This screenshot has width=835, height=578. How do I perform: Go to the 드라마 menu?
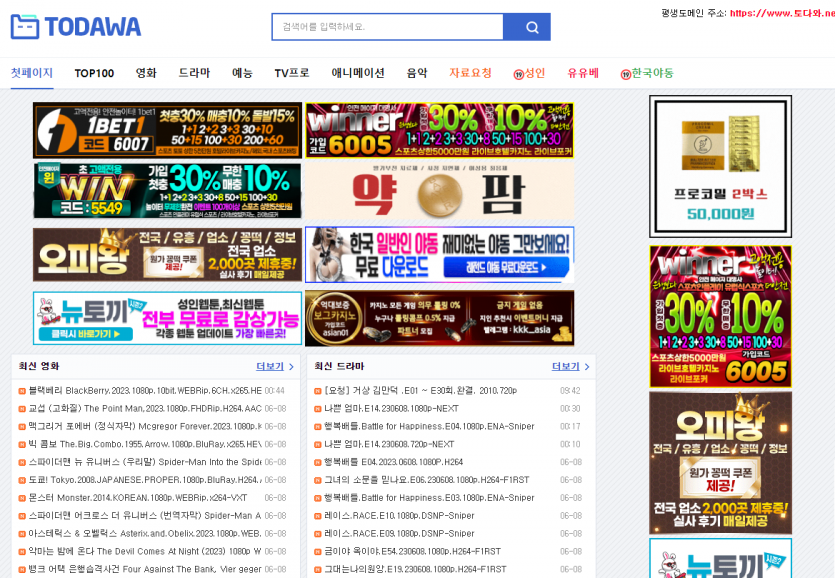tap(194, 73)
